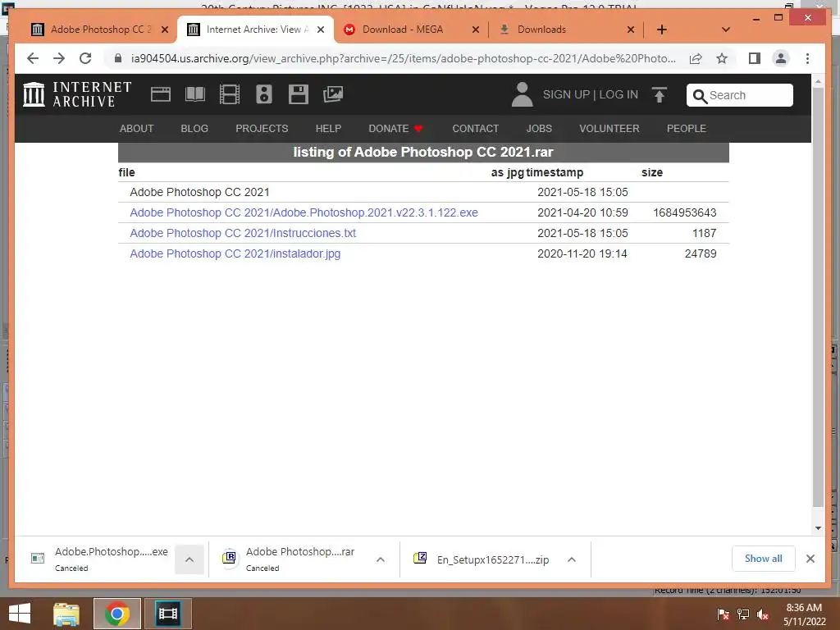840x630 pixels.
Task: Open the ABOUT menu item
Action: [137, 129]
